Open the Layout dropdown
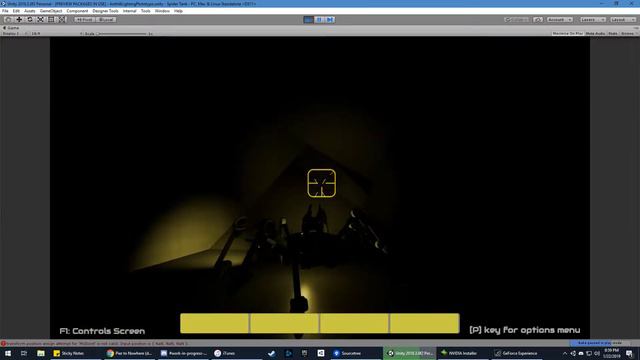640x360 pixels. click(x=623, y=20)
